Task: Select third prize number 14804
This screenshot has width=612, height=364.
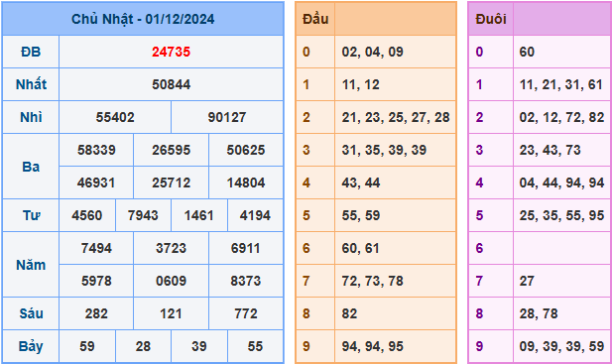Action: (x=246, y=182)
